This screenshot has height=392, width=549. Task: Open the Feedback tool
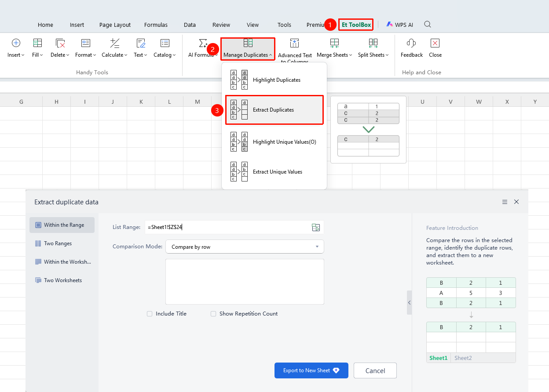411,48
